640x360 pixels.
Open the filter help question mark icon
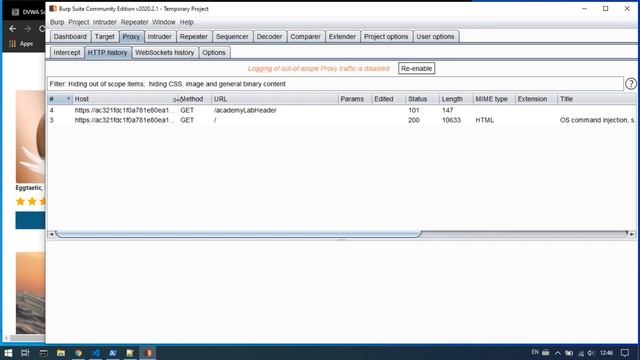(631, 84)
